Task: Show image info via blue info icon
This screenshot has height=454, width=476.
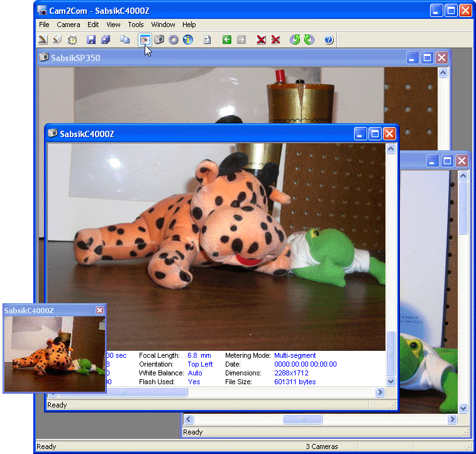Action: [x=187, y=40]
